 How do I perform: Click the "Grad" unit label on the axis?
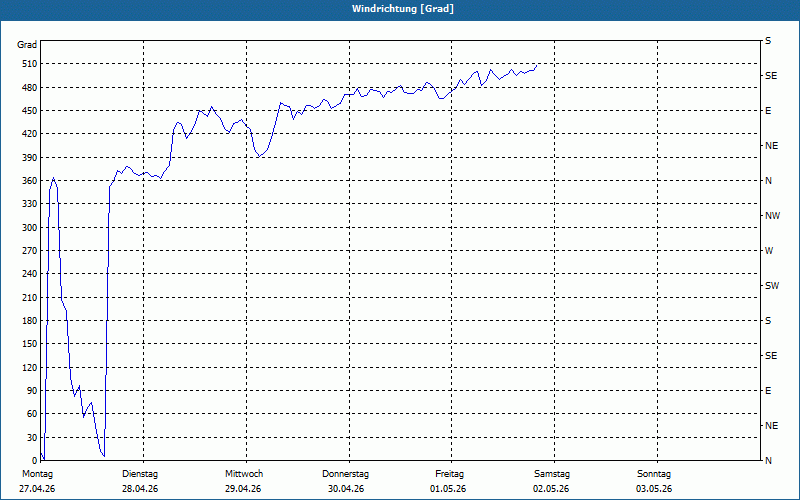click(x=27, y=45)
